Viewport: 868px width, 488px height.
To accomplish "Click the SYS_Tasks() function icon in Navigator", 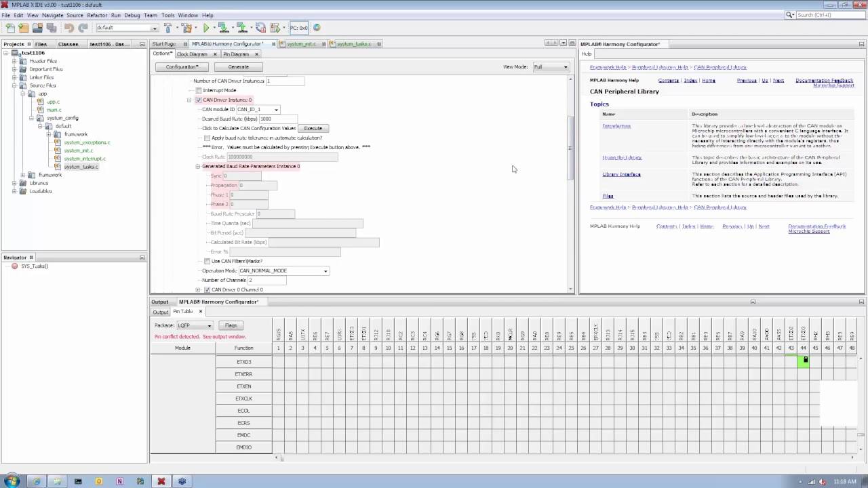I will tap(14, 266).
